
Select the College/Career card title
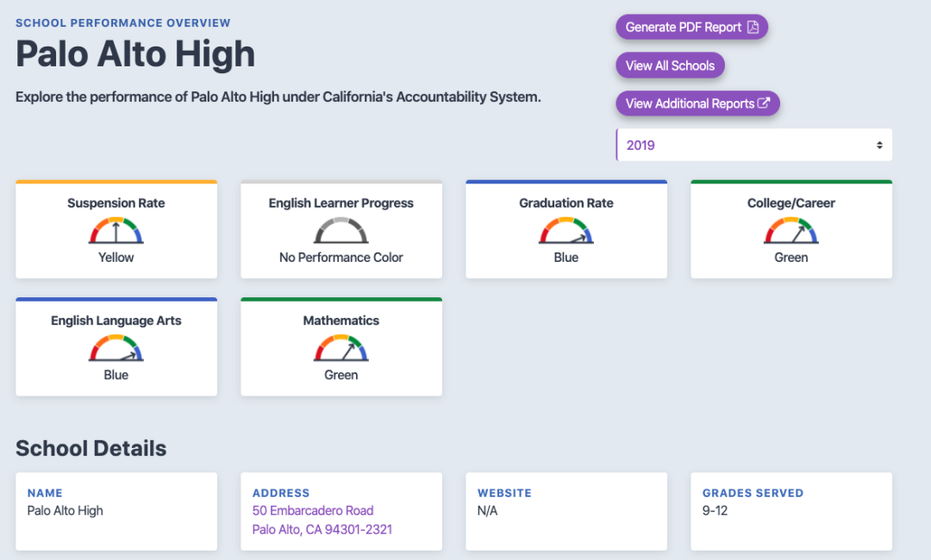coord(791,202)
